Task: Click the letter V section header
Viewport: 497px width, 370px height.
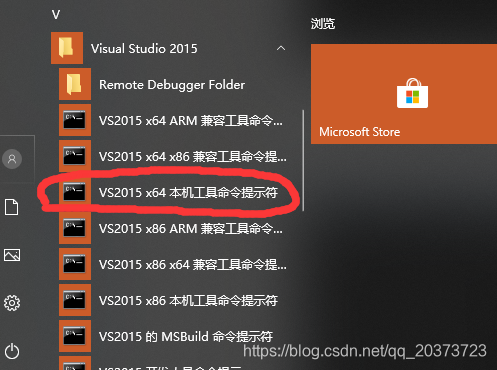Action: (56, 15)
